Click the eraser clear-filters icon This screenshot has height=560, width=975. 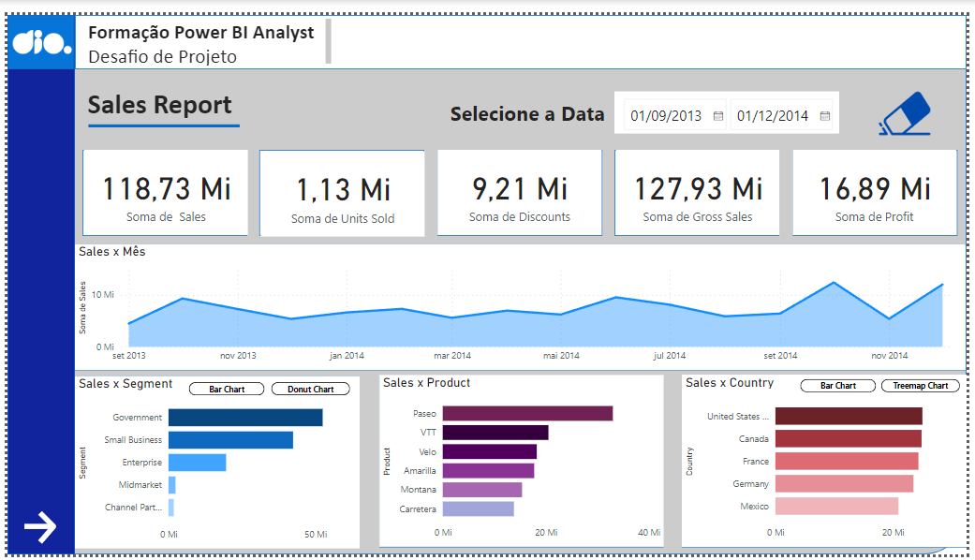pyautogui.click(x=905, y=113)
